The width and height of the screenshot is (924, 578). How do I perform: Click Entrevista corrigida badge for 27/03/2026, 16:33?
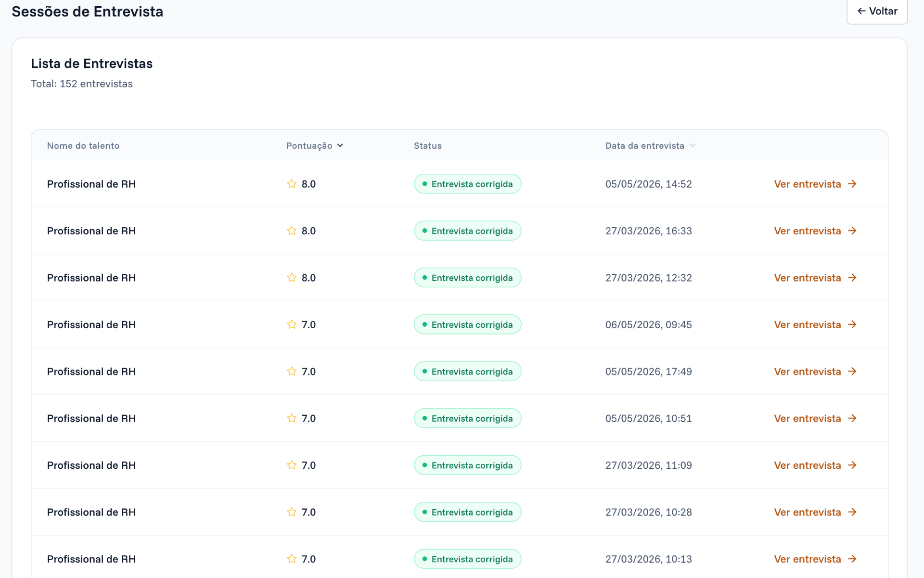(x=467, y=231)
